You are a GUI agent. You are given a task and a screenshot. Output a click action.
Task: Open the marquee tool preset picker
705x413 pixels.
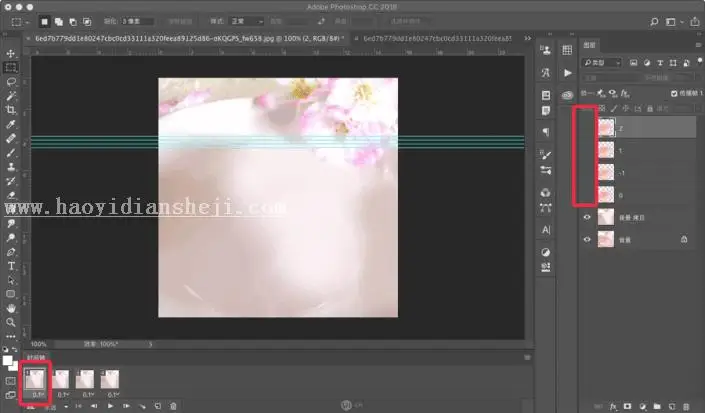click(x=20, y=22)
